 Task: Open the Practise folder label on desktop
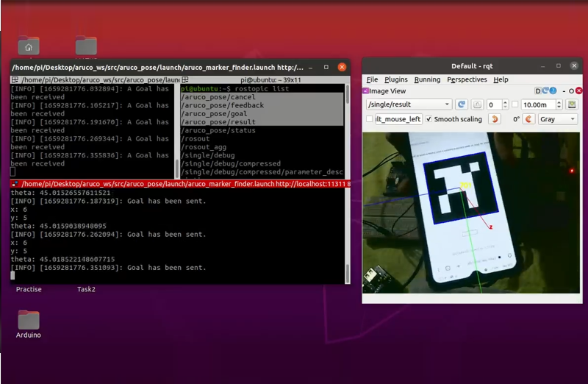[29, 289]
